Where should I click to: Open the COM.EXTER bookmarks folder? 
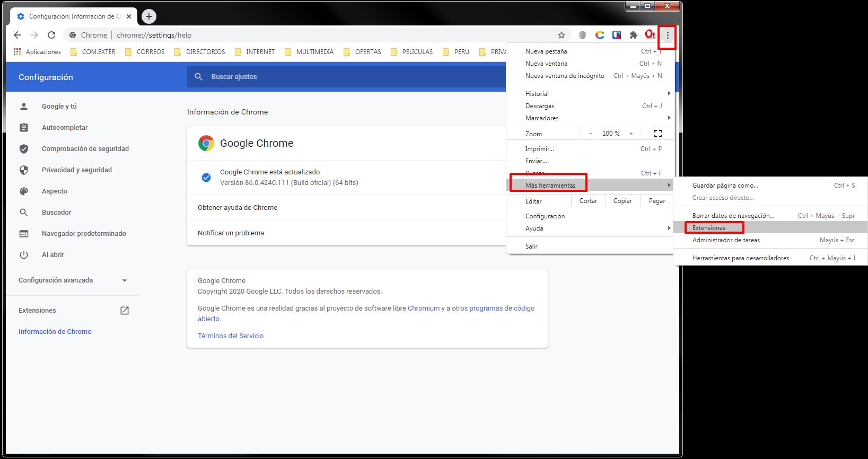click(93, 52)
